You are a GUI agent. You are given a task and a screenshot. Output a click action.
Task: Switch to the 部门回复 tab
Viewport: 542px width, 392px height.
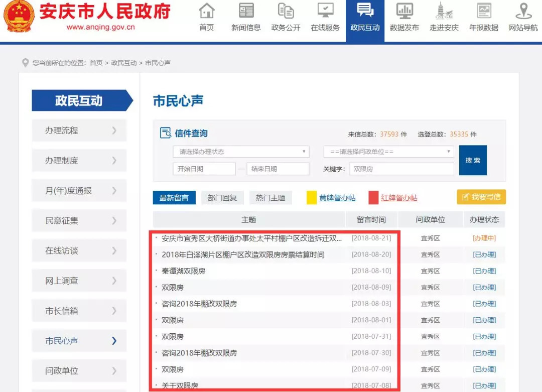[x=222, y=198]
